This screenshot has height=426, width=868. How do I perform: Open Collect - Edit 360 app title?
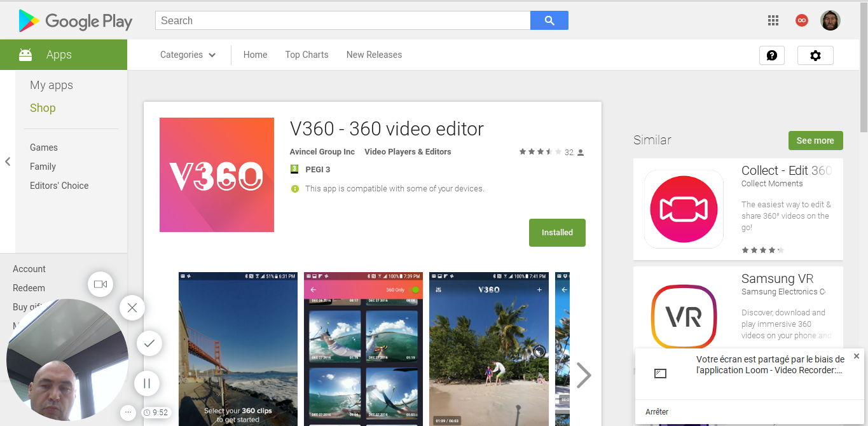(787, 170)
